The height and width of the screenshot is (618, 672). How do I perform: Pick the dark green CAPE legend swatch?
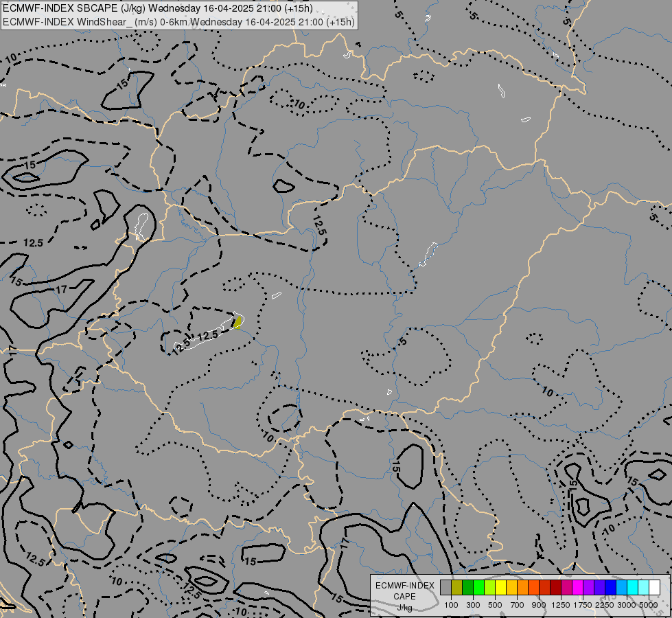pyautogui.click(x=467, y=587)
